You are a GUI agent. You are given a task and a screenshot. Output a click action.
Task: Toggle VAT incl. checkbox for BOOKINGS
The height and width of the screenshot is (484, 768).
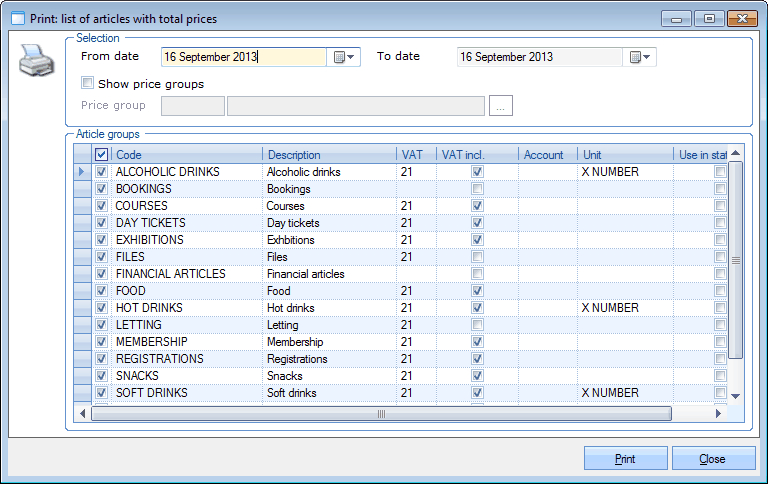tap(477, 189)
